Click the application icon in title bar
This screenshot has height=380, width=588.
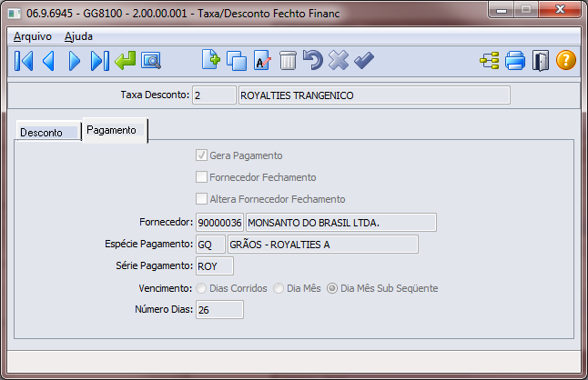click(x=15, y=14)
